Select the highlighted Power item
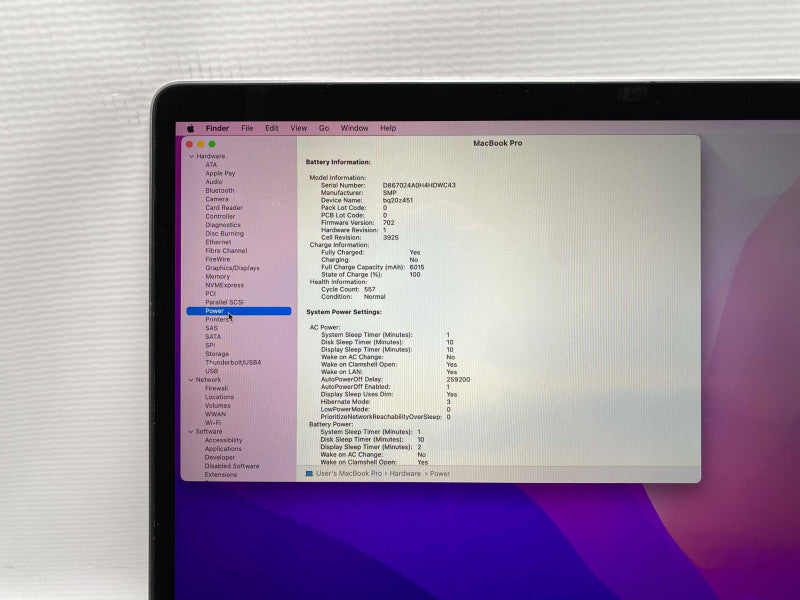Viewport: 800px width, 600px height. (239, 311)
